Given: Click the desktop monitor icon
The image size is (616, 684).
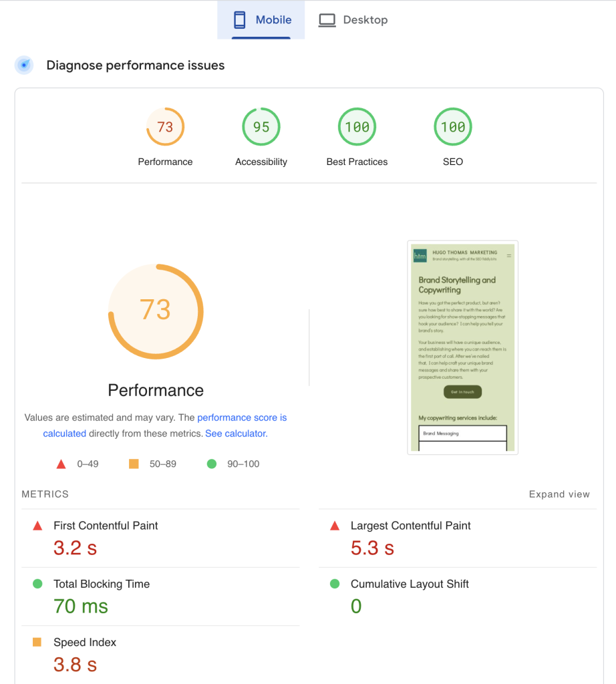Looking at the screenshot, I should pyautogui.click(x=327, y=20).
